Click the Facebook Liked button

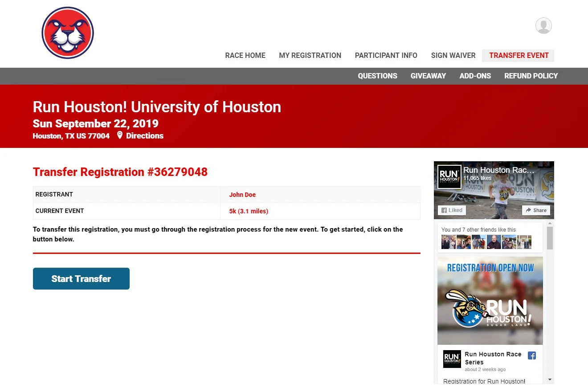(x=452, y=210)
